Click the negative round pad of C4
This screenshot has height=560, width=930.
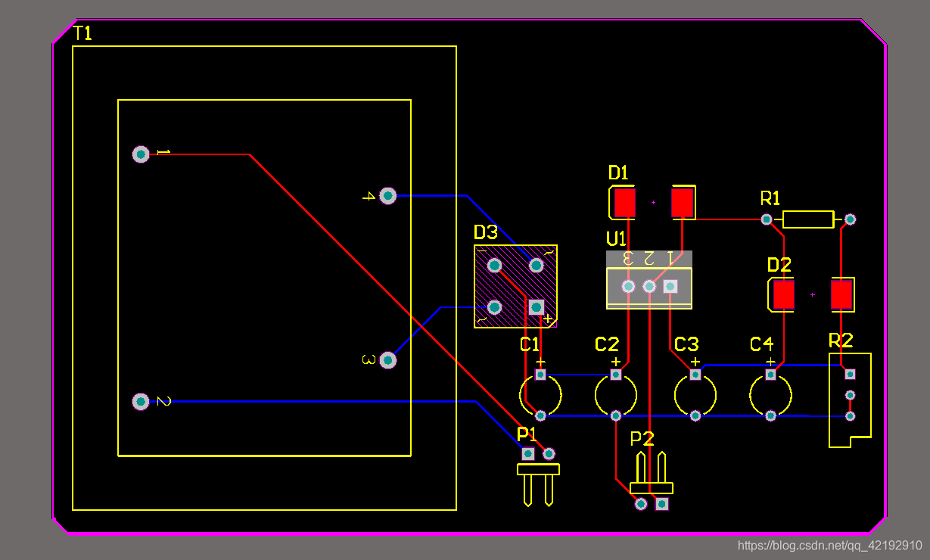770,415
